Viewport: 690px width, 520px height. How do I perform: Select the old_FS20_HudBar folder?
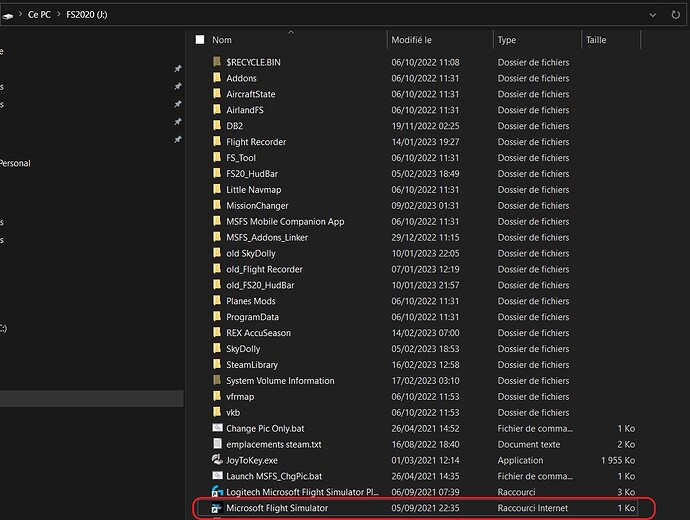pos(260,285)
